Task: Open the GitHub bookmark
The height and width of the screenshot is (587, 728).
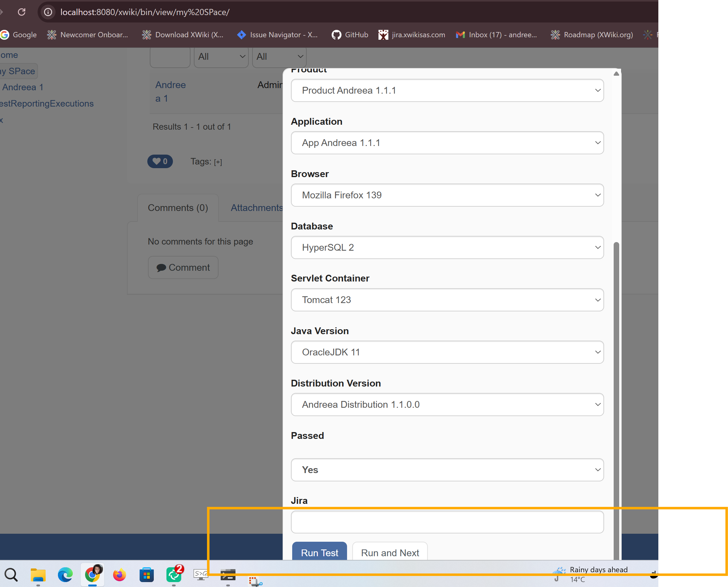Action: 350,35
